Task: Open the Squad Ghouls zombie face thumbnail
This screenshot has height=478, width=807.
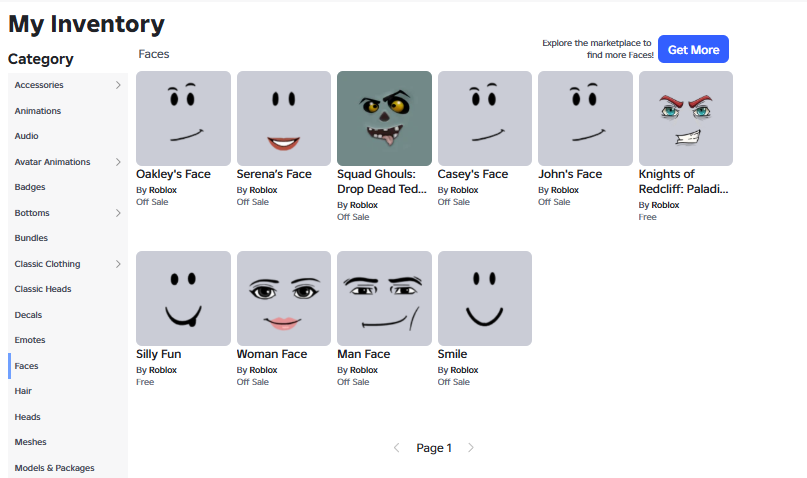Action: pyautogui.click(x=384, y=118)
